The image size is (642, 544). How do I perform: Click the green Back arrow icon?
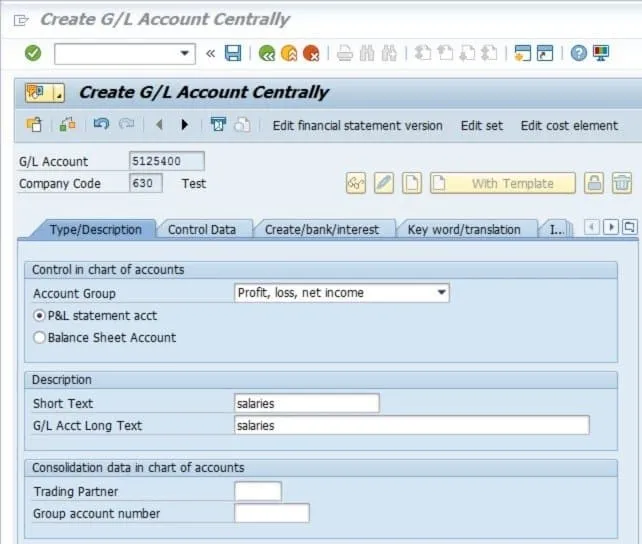[266, 53]
